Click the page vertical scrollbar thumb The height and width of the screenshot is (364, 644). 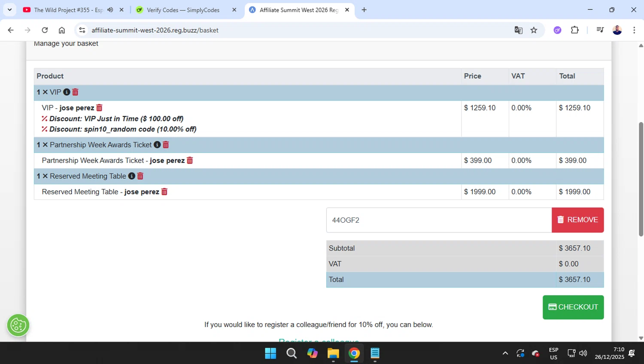point(641,179)
